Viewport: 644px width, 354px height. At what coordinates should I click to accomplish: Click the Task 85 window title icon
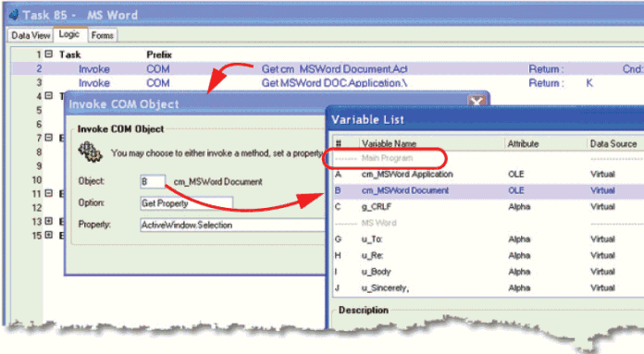(x=14, y=15)
